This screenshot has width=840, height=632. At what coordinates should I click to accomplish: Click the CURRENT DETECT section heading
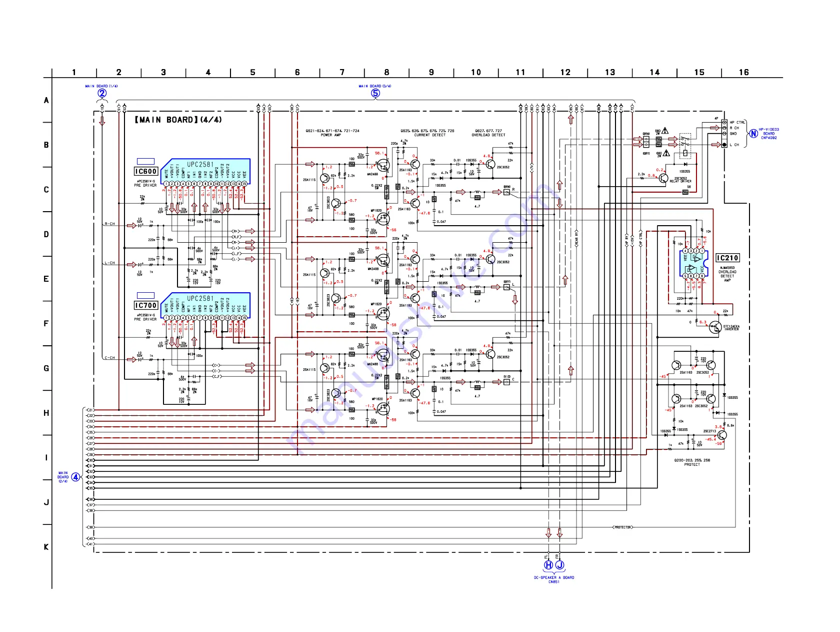click(x=429, y=135)
